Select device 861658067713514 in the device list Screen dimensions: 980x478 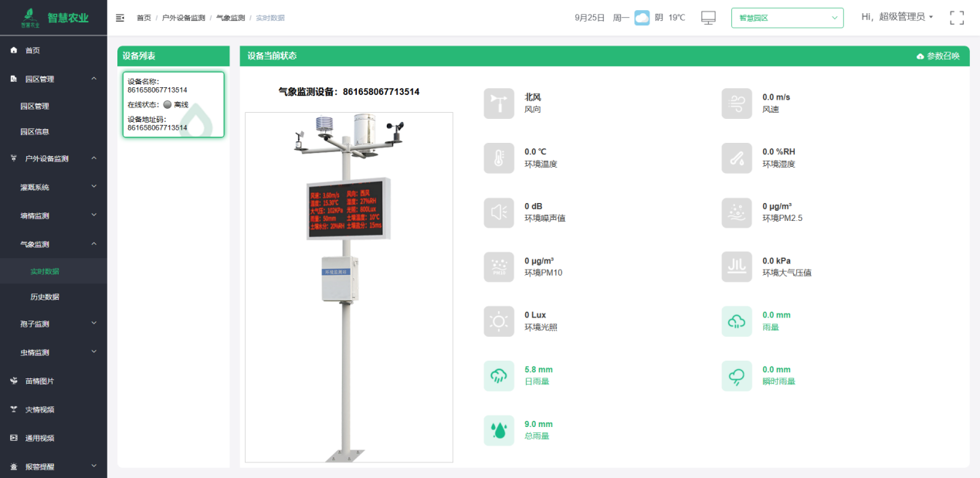click(173, 104)
